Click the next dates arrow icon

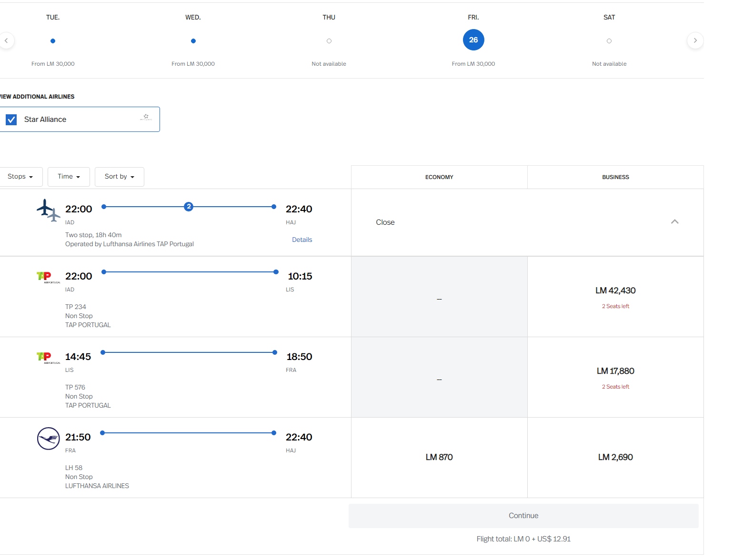(x=695, y=40)
